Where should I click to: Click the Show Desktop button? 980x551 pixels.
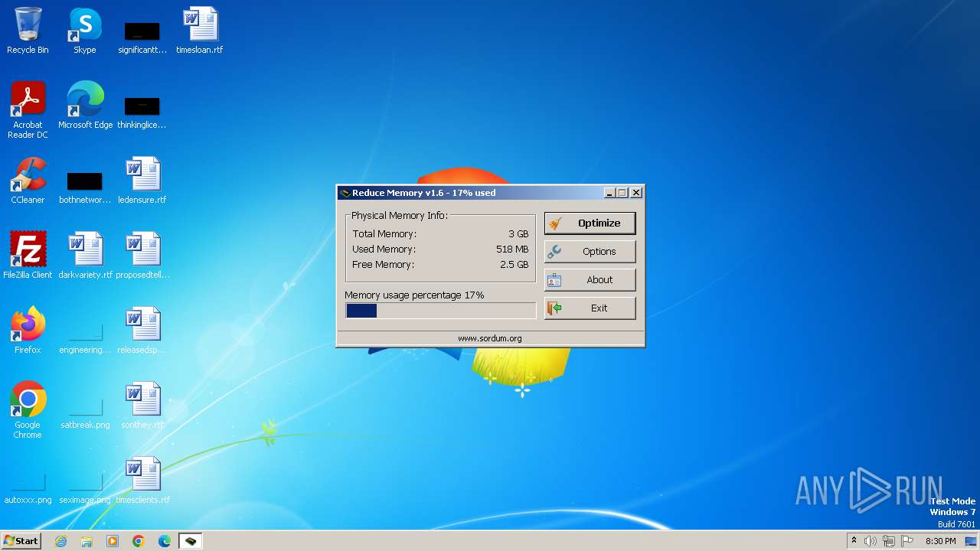click(x=971, y=541)
